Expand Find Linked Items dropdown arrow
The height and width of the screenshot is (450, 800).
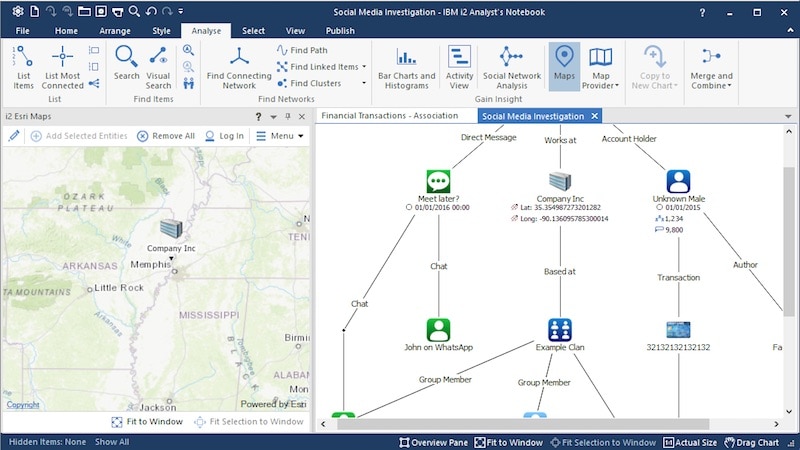point(364,67)
